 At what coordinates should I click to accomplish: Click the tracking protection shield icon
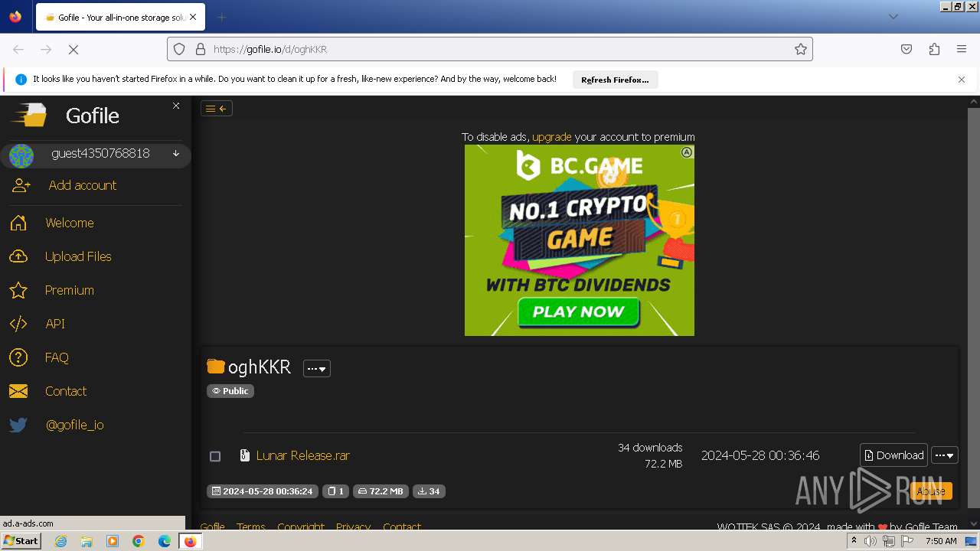(x=179, y=49)
